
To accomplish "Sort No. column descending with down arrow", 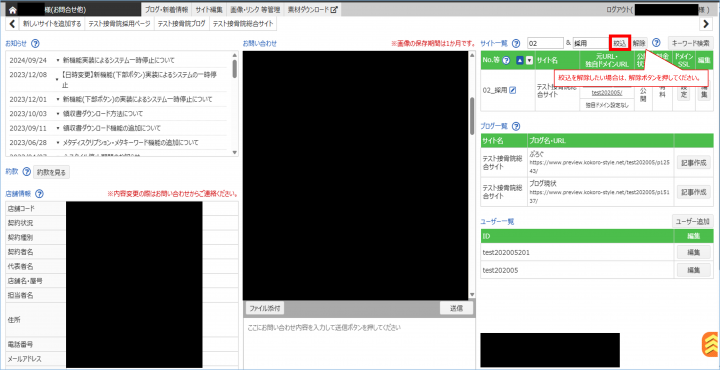I will coord(529,60).
